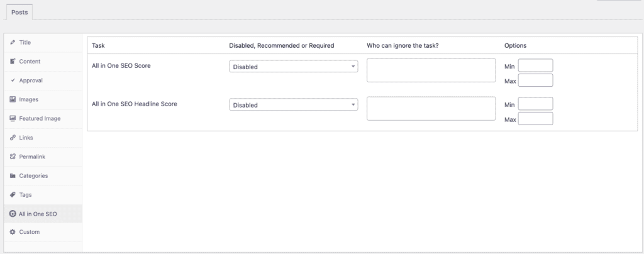The height and width of the screenshot is (254, 644).
Task: Open the Categories section
Action: [x=43, y=175]
